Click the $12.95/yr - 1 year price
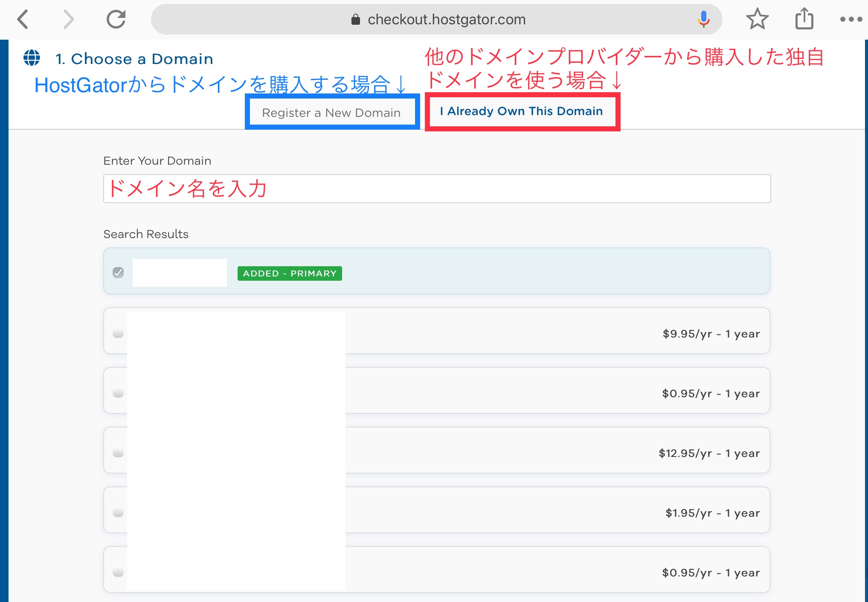The height and width of the screenshot is (602, 868). tap(709, 453)
